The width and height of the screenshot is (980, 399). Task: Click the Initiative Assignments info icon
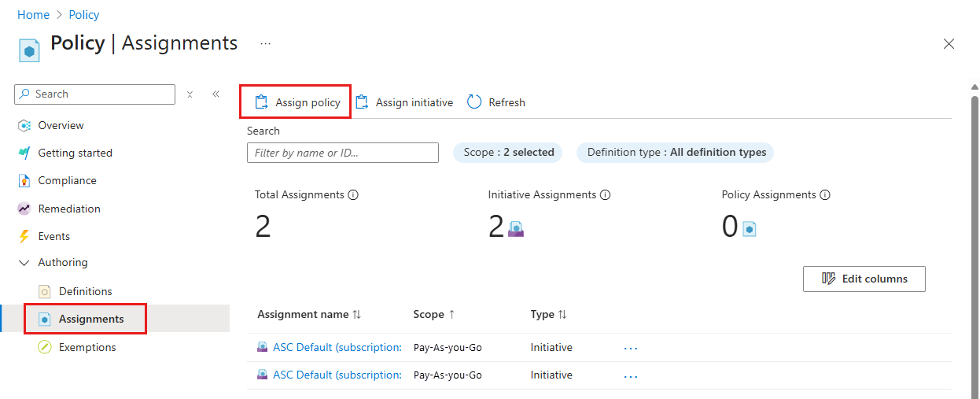coord(605,195)
